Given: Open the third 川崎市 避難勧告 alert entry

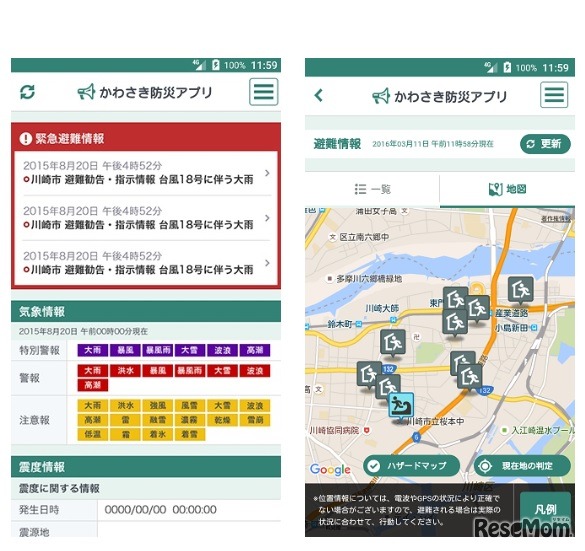Looking at the screenshot, I should (x=146, y=263).
